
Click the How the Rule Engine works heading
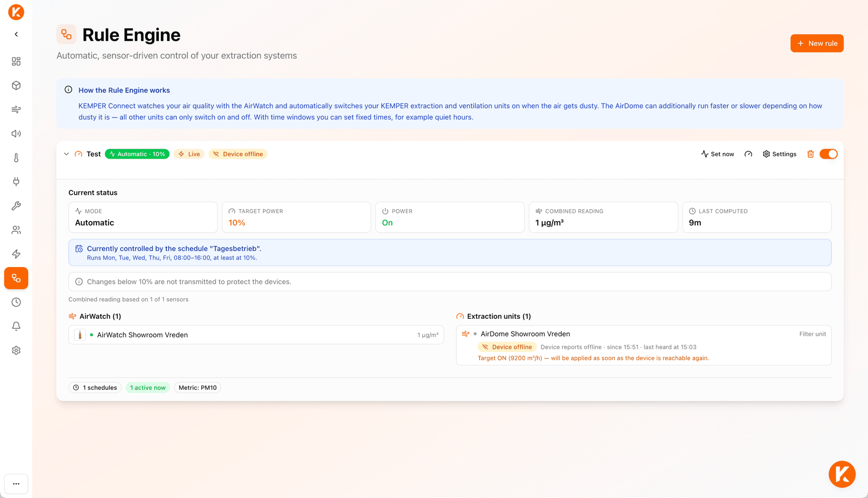point(124,90)
